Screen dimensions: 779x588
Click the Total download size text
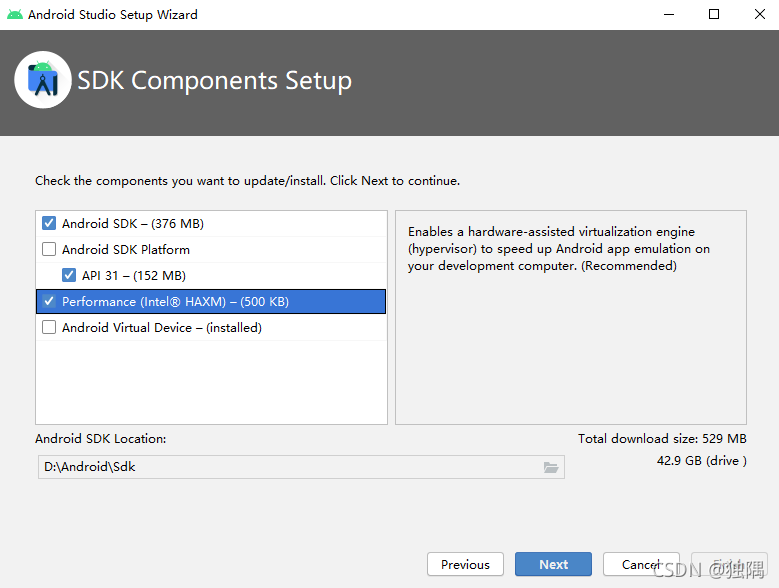[x=662, y=439]
